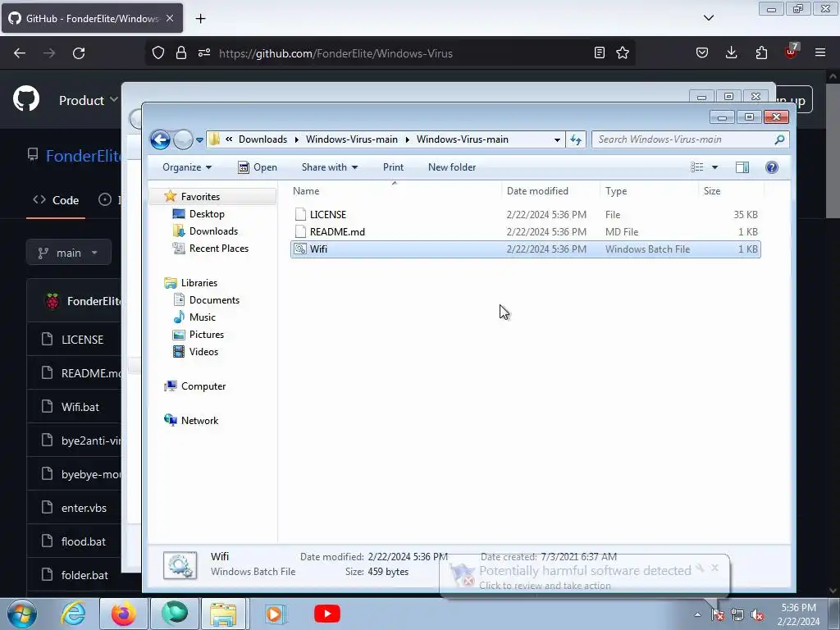Click Open in Explorer toolbar
Screen dimensions: 840x630
257,167
